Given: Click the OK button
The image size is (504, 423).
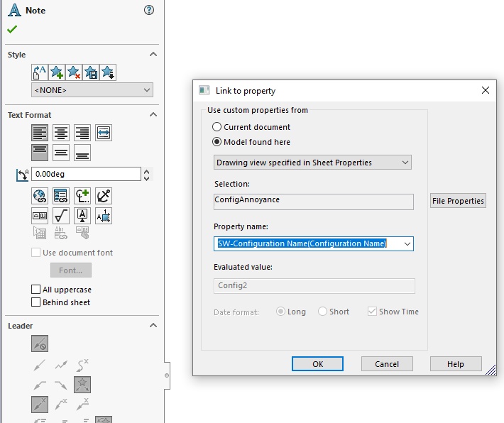Looking at the screenshot, I should pyautogui.click(x=317, y=364).
